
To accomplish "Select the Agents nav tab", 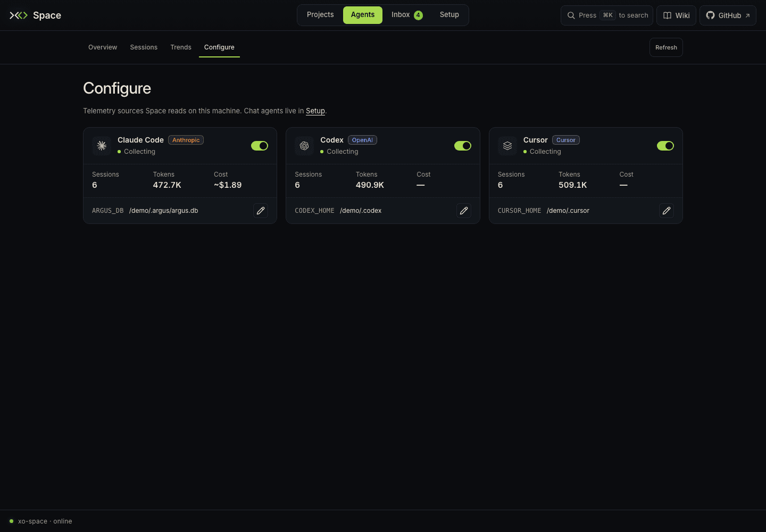I will click(363, 15).
